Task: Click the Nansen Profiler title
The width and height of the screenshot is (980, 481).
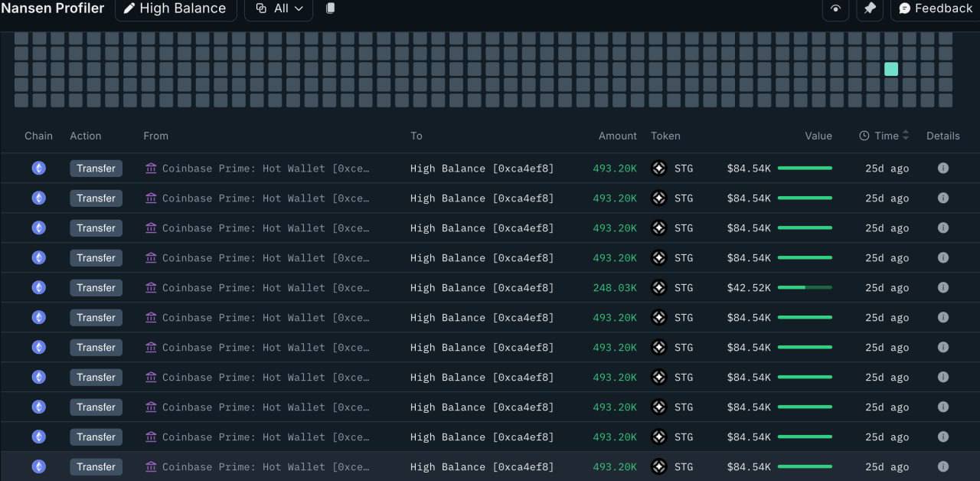Action: click(x=52, y=8)
